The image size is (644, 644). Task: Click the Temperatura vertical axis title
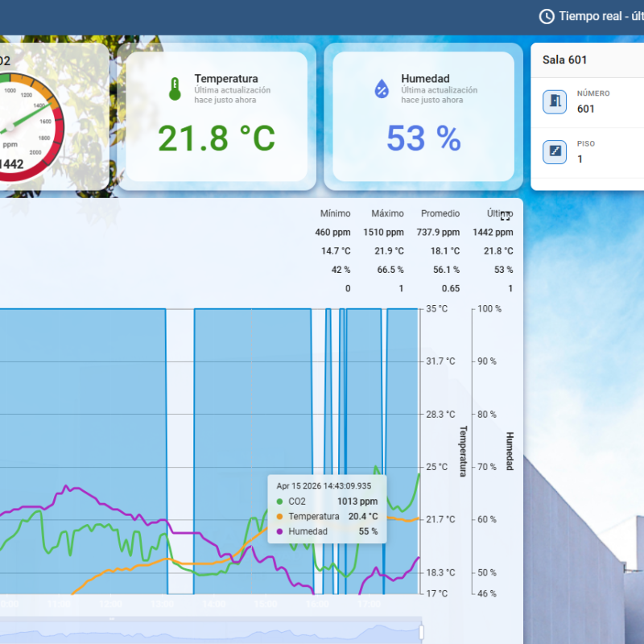[x=463, y=451]
